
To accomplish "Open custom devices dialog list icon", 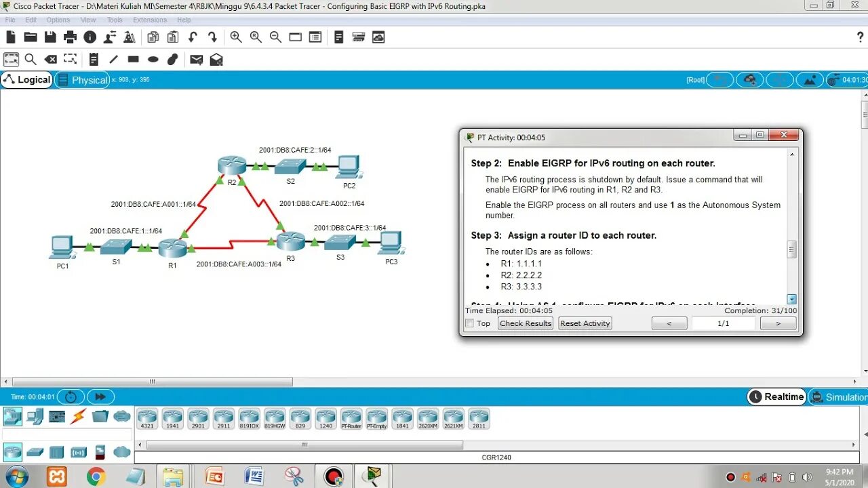I will (x=315, y=37).
